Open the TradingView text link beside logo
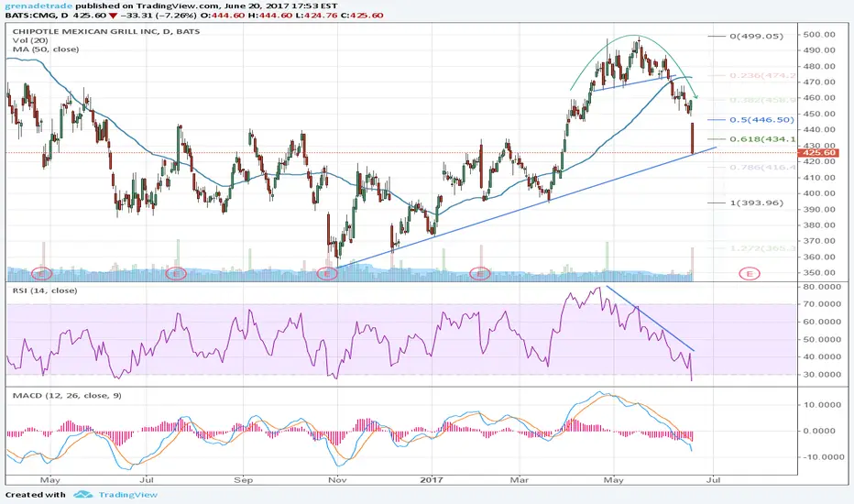 (128, 495)
